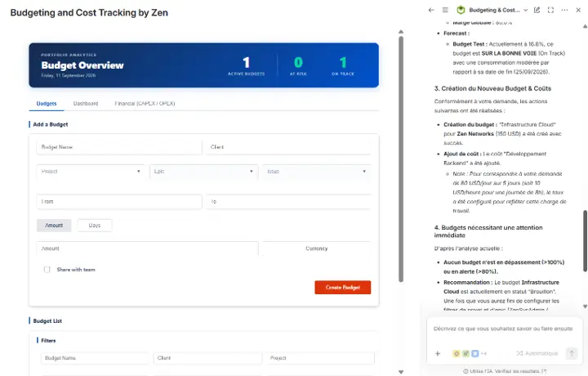The image size is (588, 376).
Task: Start a new chat with the compose icon
Action: pyautogui.click(x=537, y=10)
